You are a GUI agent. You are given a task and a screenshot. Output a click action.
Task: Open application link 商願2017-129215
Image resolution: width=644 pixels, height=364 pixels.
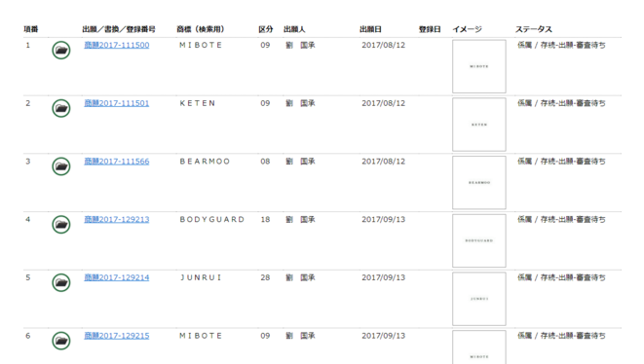(x=117, y=336)
